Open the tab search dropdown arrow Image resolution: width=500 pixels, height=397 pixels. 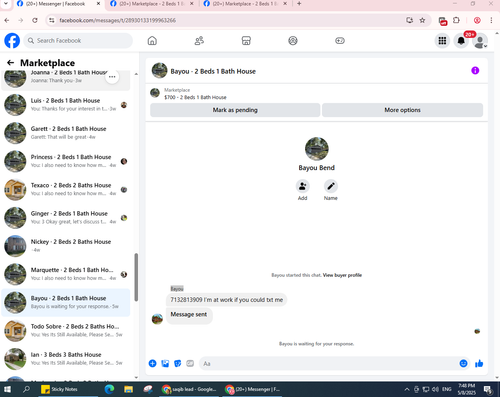tap(6, 4)
